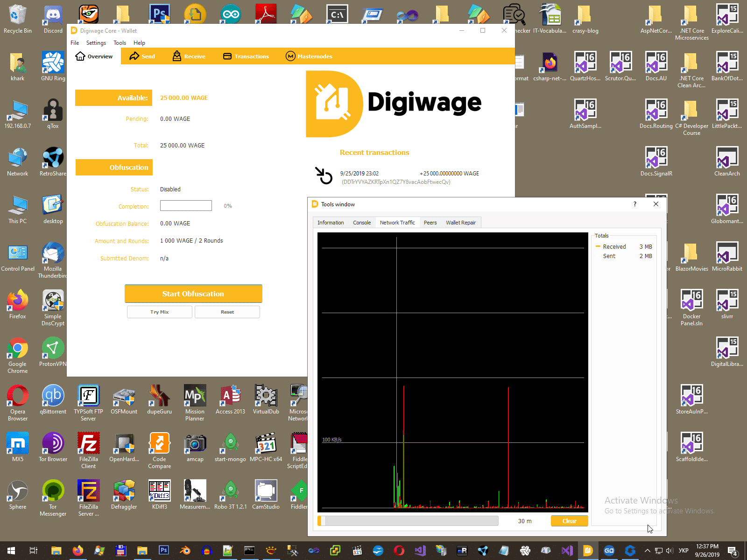
Task: Select the Discord desktop shortcut
Action: [53, 20]
